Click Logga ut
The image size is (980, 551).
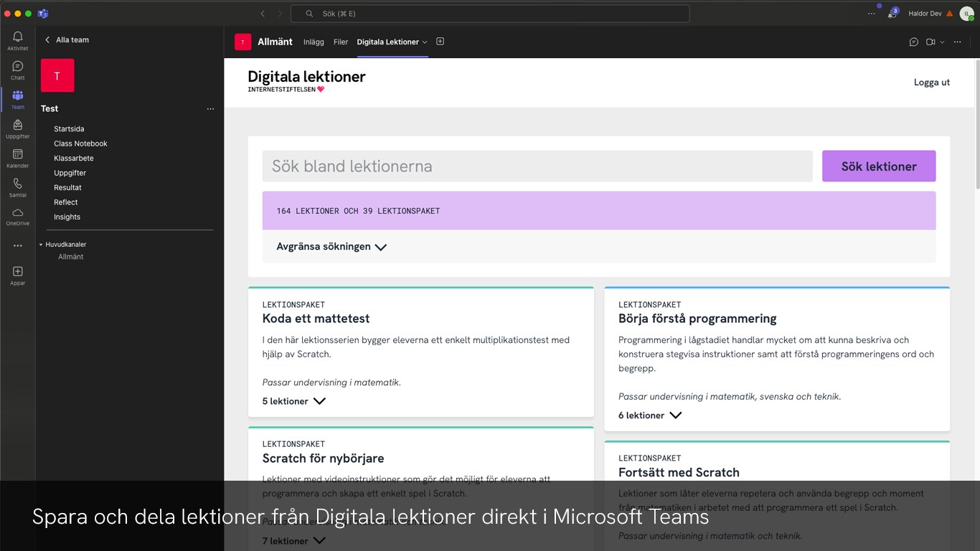(931, 83)
